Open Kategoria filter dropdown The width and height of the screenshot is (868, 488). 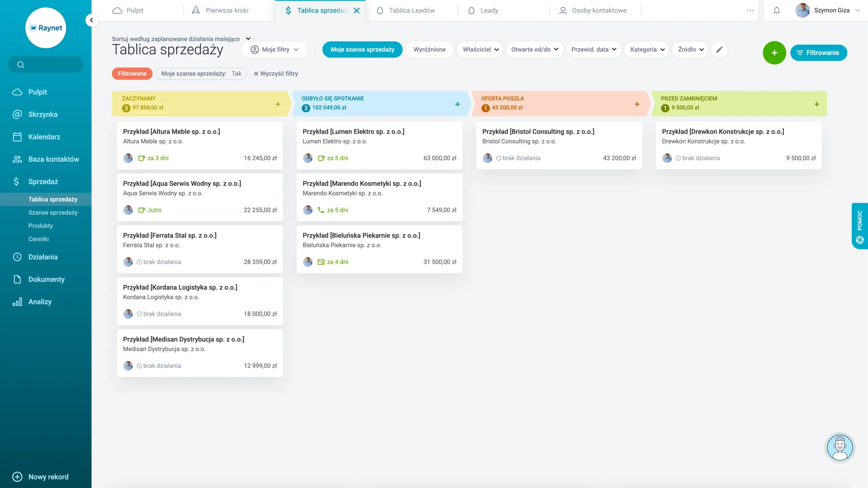(647, 50)
